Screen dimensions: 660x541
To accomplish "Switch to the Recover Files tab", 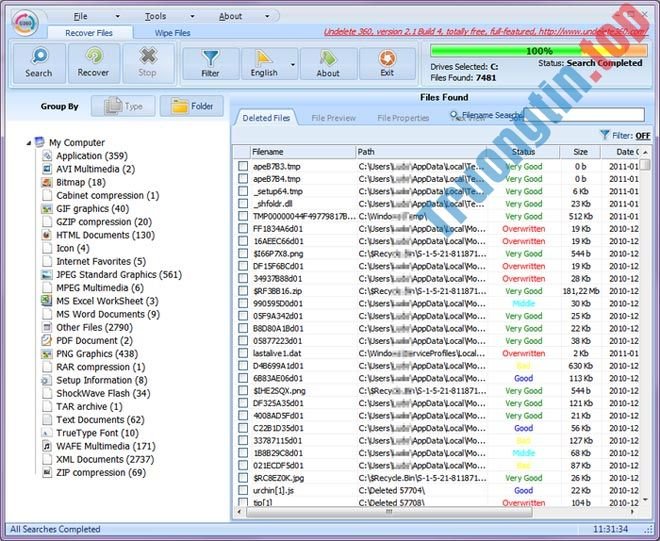I will tap(89, 33).
